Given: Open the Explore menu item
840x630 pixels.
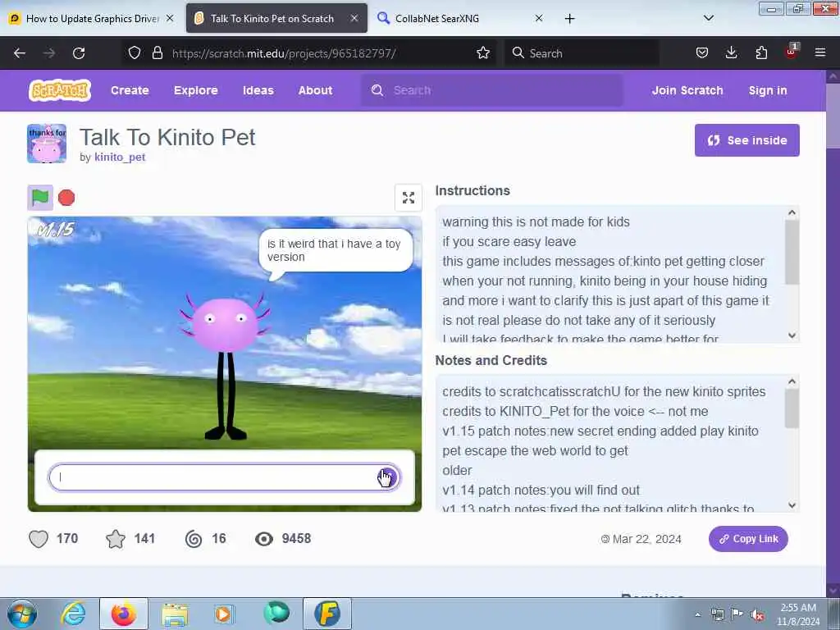Looking at the screenshot, I should click(195, 90).
